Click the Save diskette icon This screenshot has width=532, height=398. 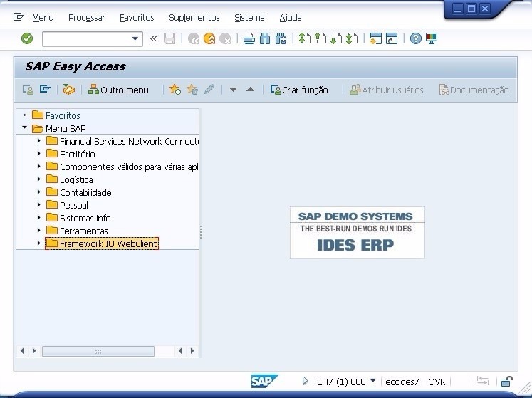pos(169,38)
